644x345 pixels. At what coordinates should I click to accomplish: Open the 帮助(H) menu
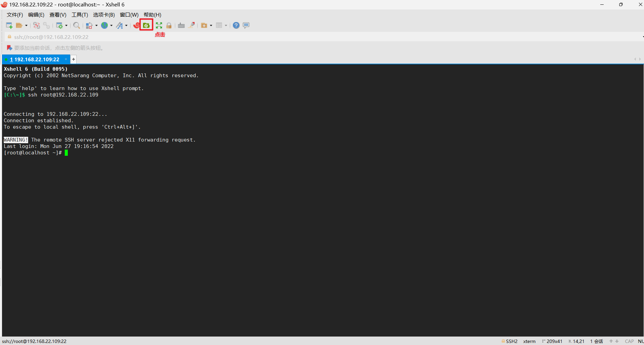[153, 15]
